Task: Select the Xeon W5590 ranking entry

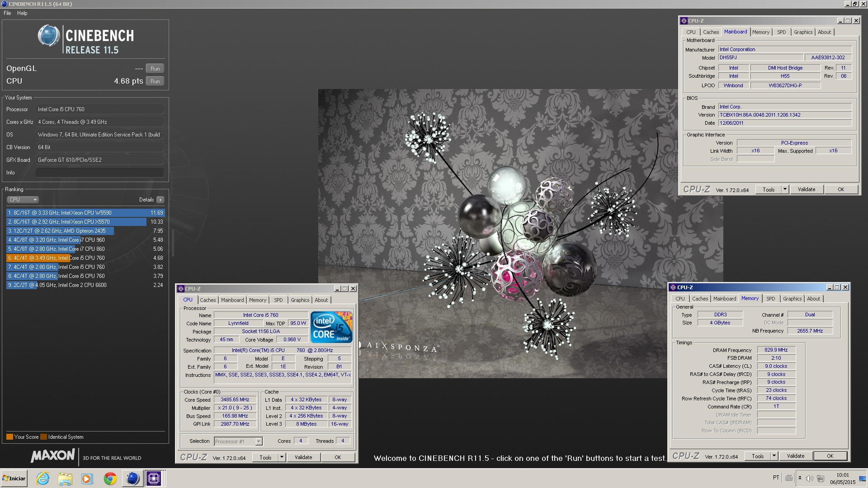Action: click(85, 213)
